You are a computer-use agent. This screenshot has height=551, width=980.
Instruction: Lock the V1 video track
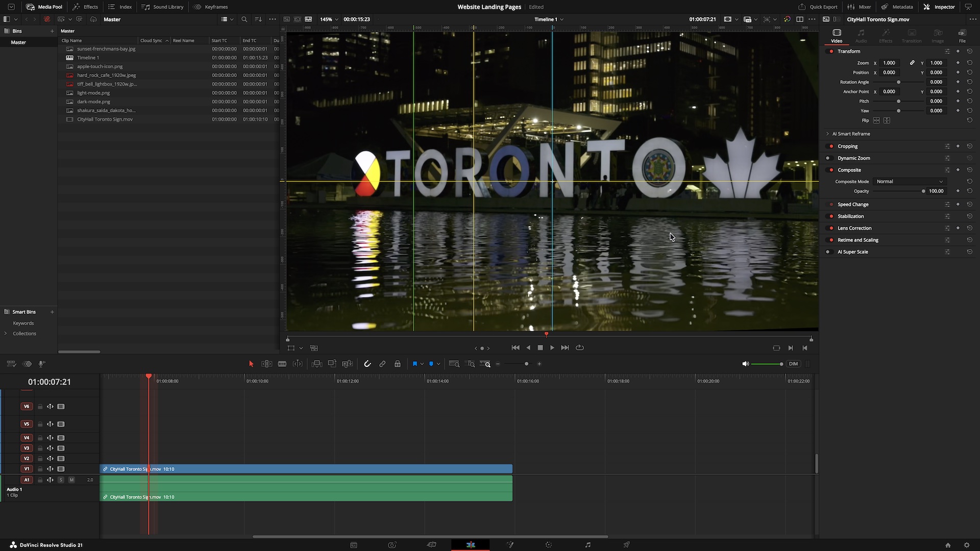coord(40,469)
